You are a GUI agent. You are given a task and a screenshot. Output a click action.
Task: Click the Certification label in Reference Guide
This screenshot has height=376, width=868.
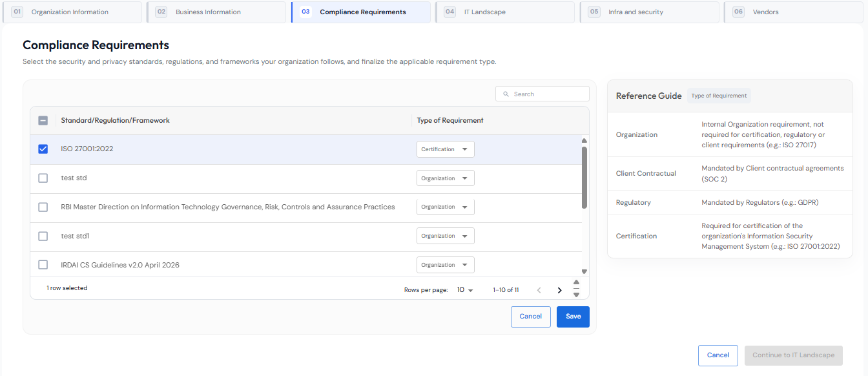click(x=636, y=236)
